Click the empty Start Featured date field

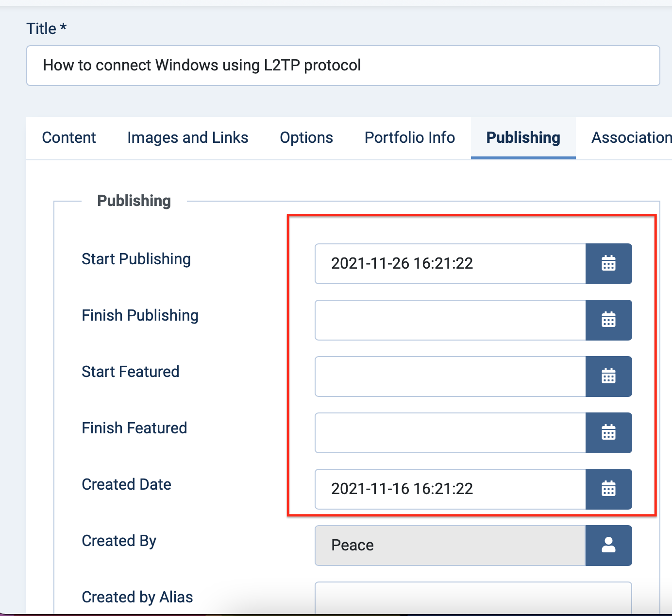[451, 376]
